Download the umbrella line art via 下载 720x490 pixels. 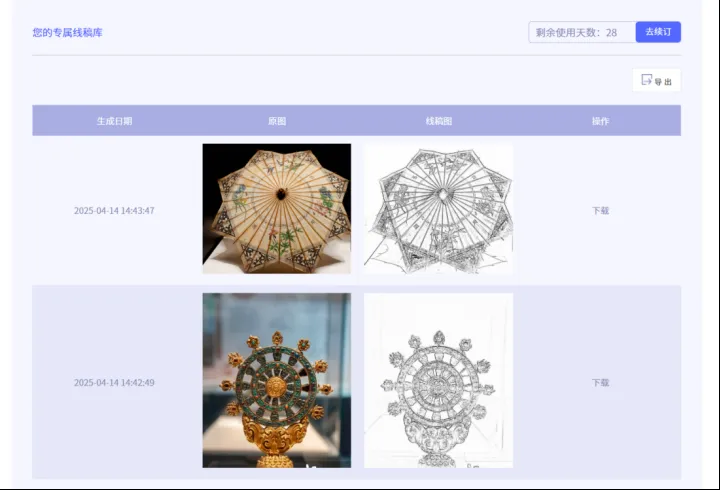[x=601, y=210]
